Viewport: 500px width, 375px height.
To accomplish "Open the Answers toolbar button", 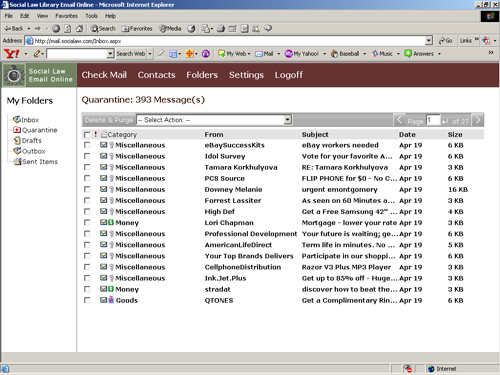I will pyautogui.click(x=419, y=54).
